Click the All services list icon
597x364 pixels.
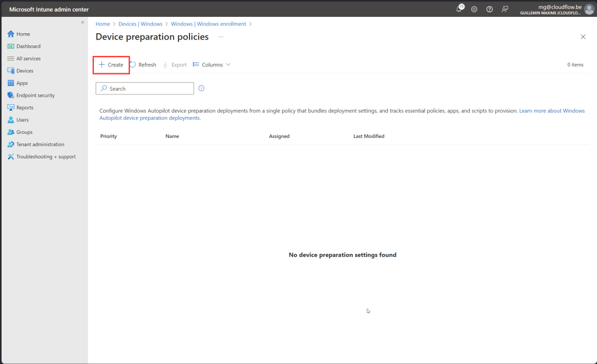coord(10,58)
